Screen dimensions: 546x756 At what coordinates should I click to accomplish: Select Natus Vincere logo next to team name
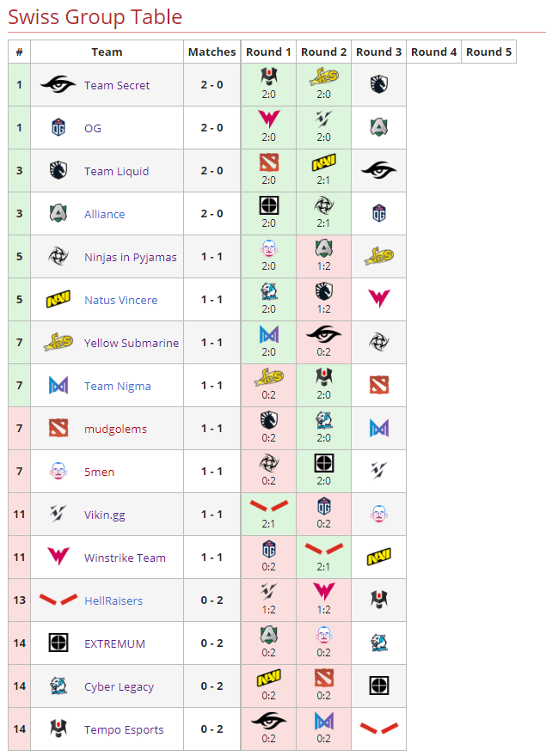58,300
